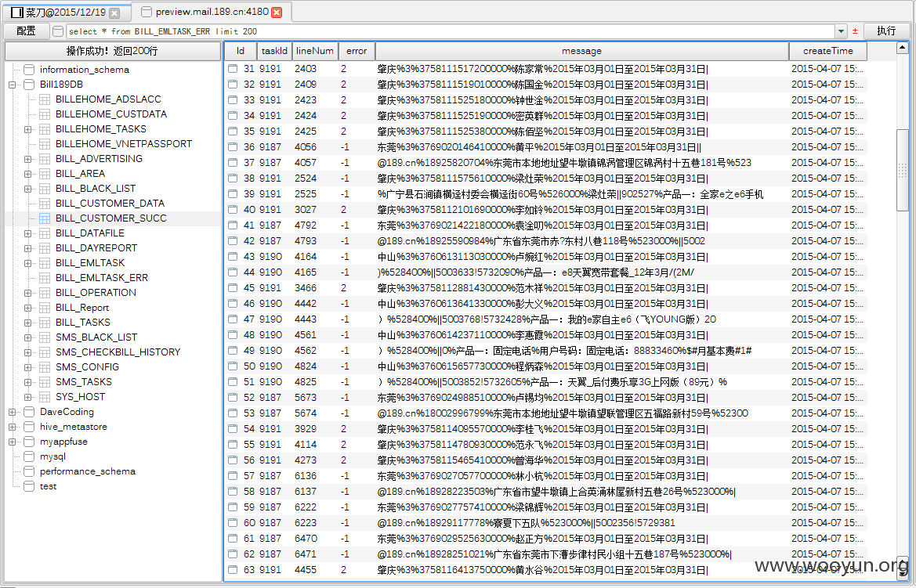This screenshot has width=916, height=588.
Task: Click the 执行 execute button
Action: click(x=886, y=31)
